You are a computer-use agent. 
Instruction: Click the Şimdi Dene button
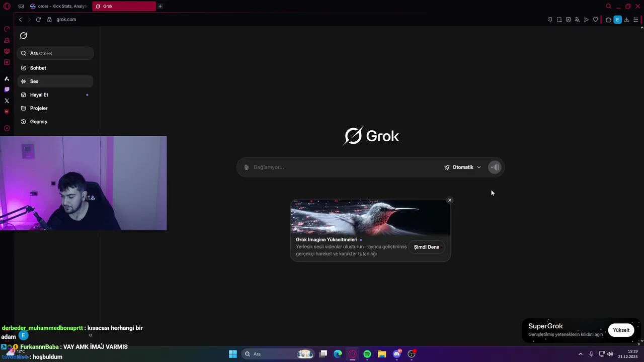427,247
